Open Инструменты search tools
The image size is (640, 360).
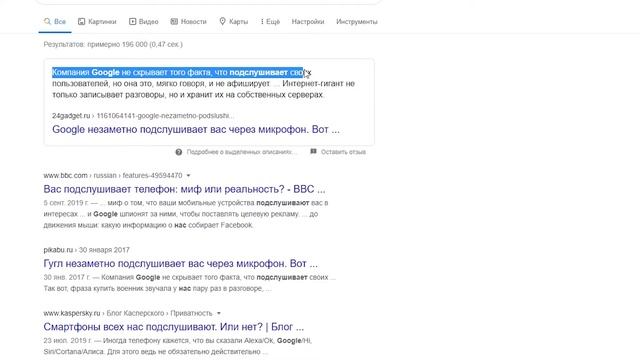coord(357,22)
